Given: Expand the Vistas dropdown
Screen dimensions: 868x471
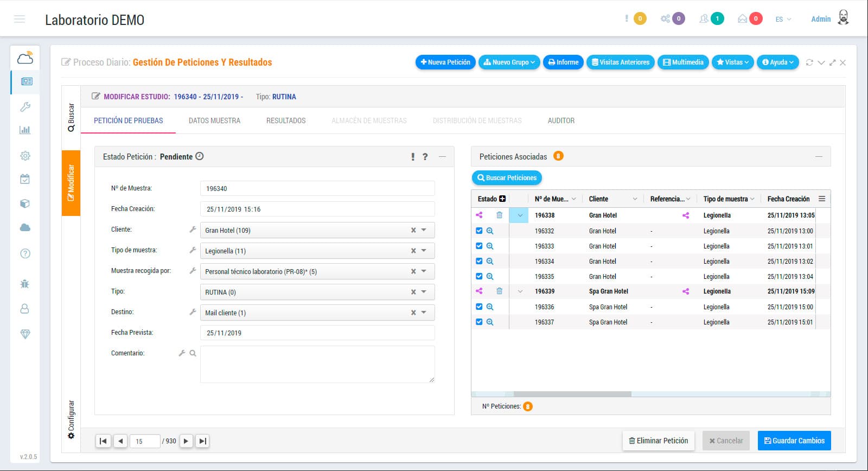Looking at the screenshot, I should (x=732, y=62).
